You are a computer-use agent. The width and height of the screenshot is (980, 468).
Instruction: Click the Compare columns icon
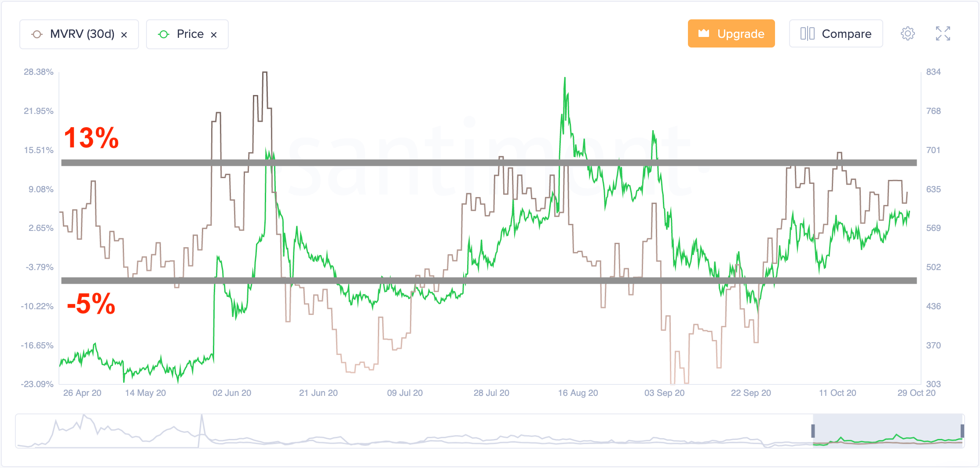click(807, 33)
